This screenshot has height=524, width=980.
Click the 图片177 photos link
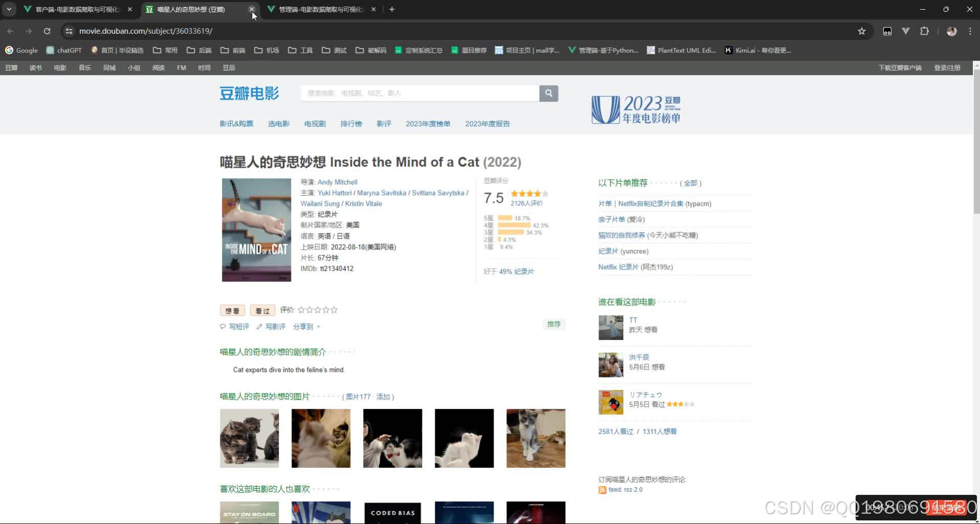click(358, 397)
